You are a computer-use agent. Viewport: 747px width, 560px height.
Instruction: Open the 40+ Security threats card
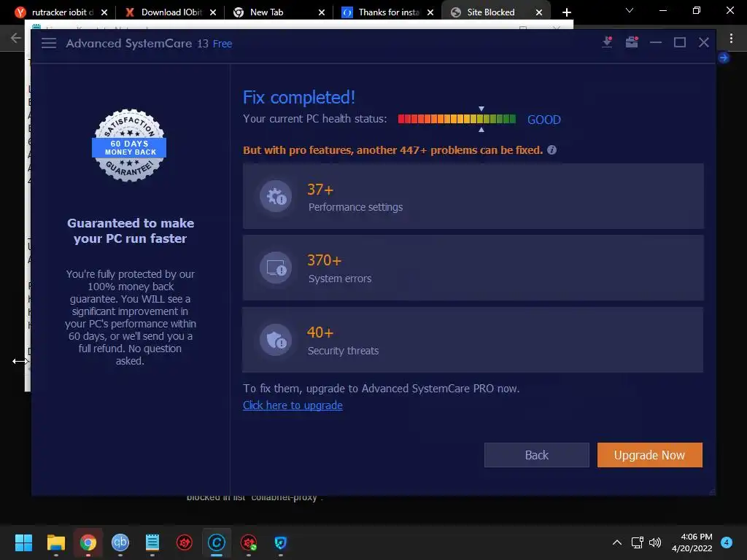pos(473,340)
